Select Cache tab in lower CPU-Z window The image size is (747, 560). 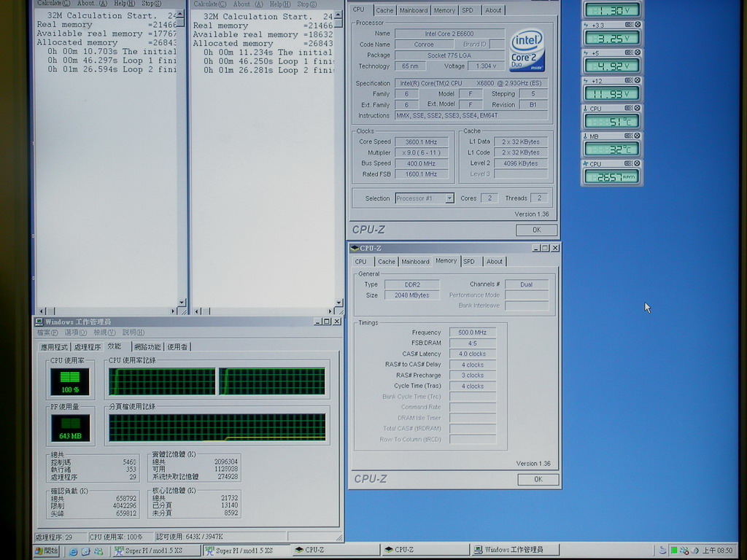click(x=387, y=262)
